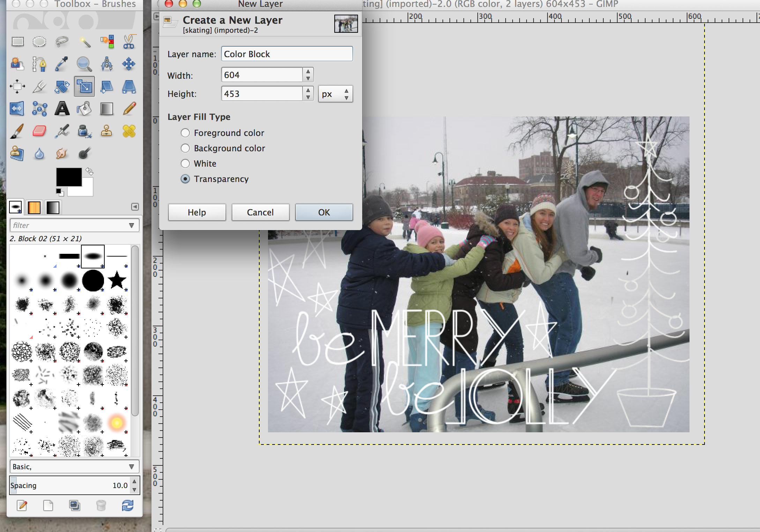
Task: Select the Paintbrush tool
Action: point(17,131)
